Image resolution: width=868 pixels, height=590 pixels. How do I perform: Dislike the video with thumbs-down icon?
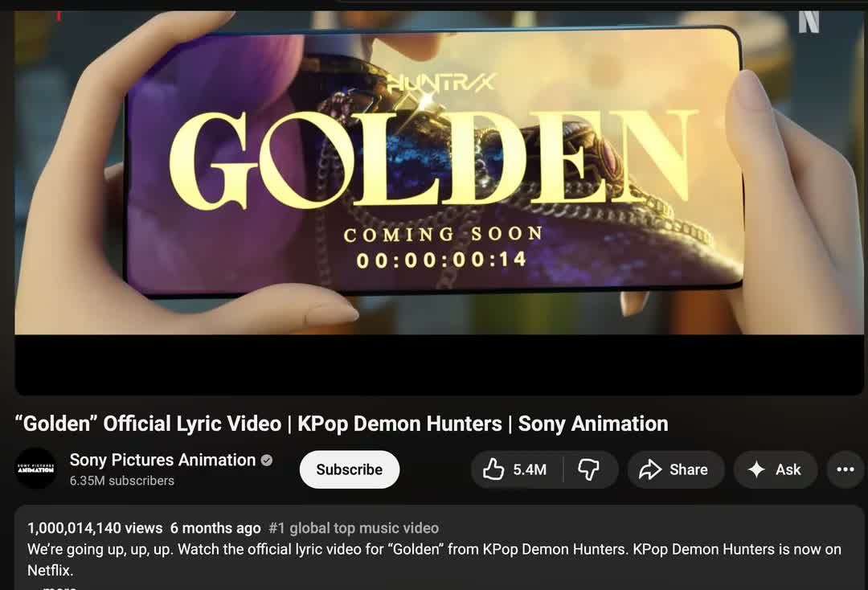[x=590, y=469]
